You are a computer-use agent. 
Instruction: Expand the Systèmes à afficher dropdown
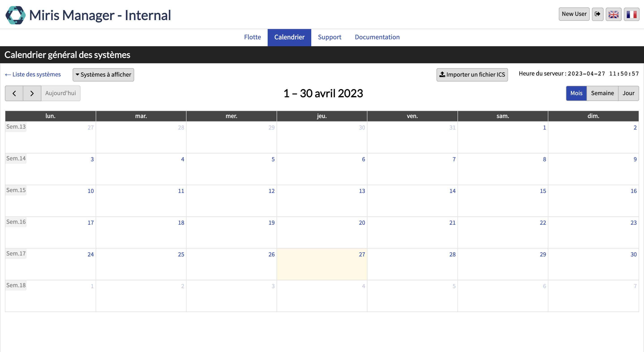[x=103, y=75]
